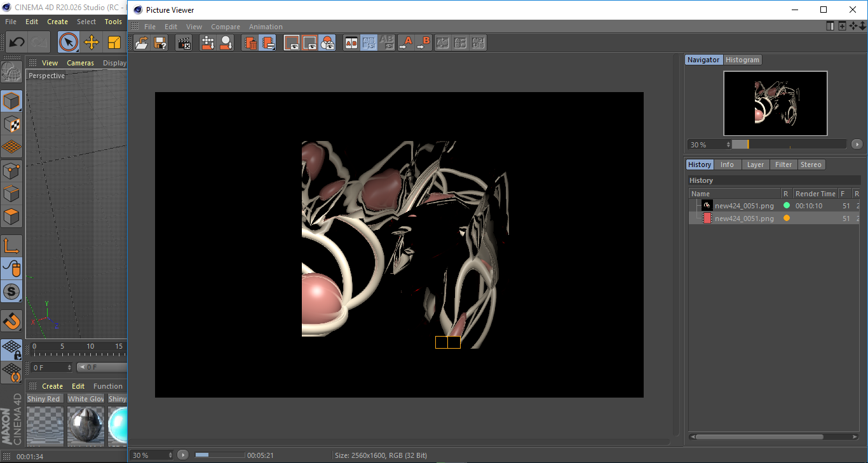
Task: Click the Render Time column header
Action: [815, 194]
